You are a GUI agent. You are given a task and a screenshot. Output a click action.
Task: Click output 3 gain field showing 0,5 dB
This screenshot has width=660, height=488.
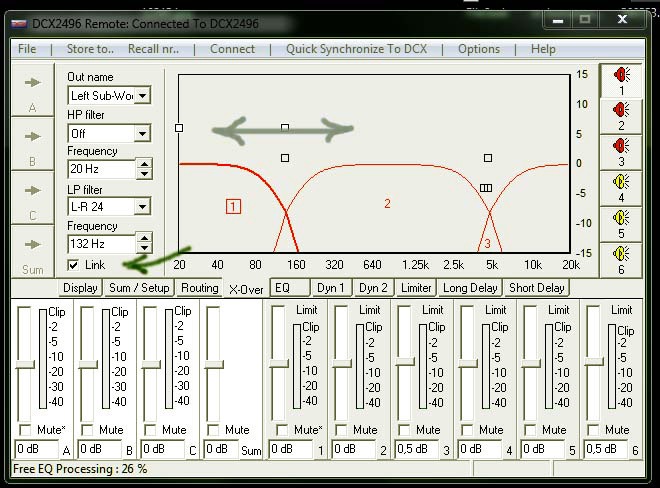[418, 449]
